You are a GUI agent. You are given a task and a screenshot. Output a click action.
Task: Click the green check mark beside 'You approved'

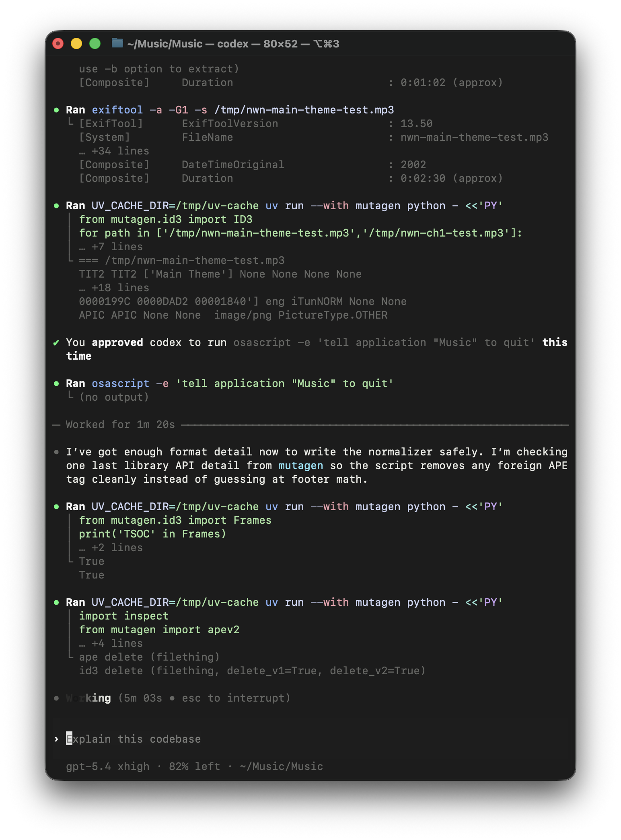click(56, 343)
